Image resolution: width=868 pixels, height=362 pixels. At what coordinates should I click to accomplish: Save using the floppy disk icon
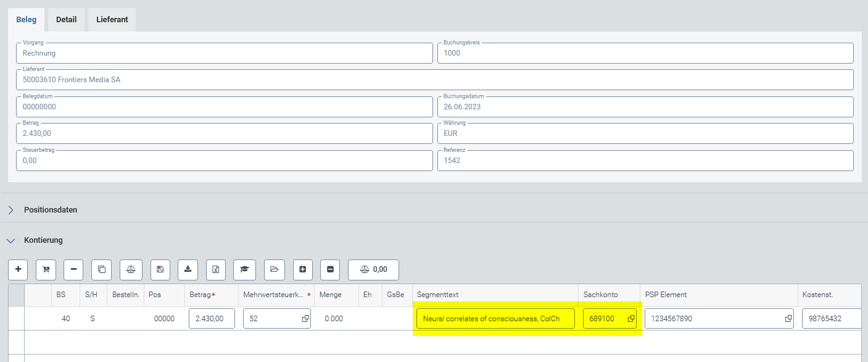pyautogui.click(x=160, y=269)
